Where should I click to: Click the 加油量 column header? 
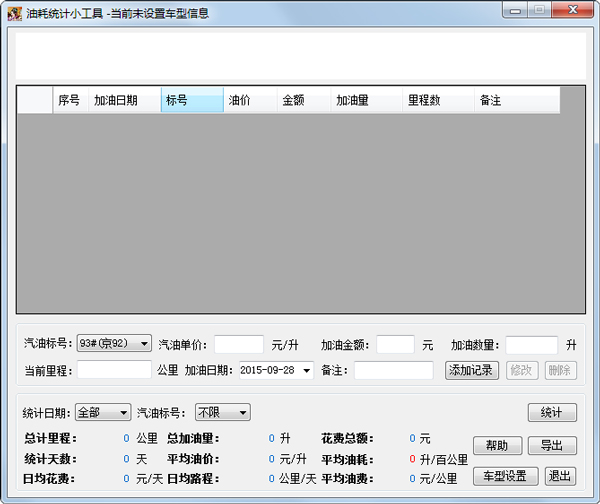click(367, 100)
